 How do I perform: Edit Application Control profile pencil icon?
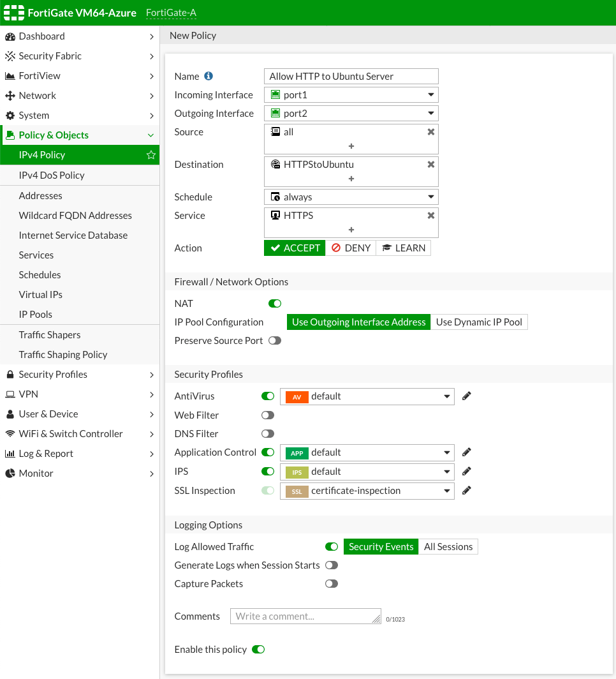466,452
